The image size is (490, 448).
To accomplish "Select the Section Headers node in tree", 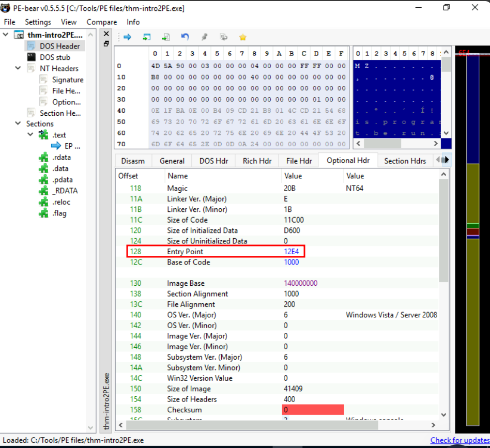I will tap(60, 113).
